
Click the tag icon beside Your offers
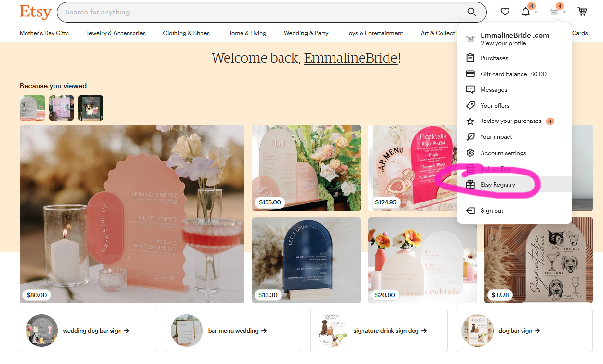tap(470, 105)
